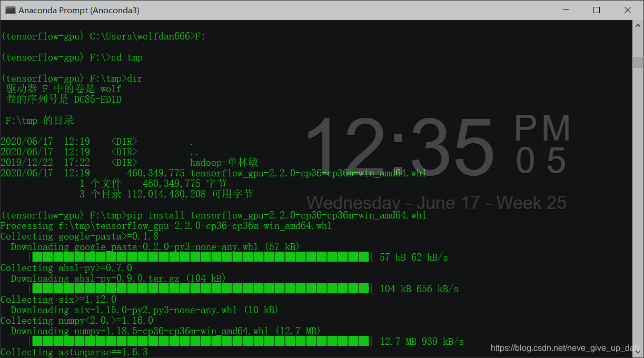Click 'Collecting numpy<2.0,>=1.16.0' line
644x358 pixels.
coord(76,321)
